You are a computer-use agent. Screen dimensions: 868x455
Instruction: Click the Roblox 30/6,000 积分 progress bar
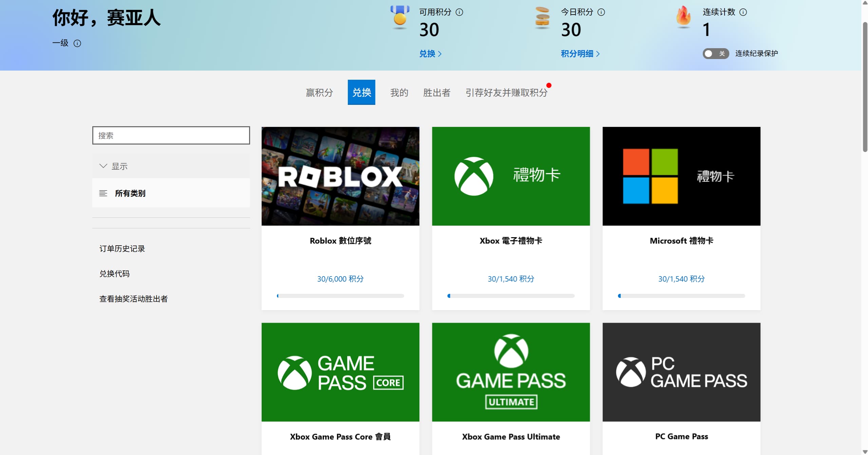click(x=340, y=296)
